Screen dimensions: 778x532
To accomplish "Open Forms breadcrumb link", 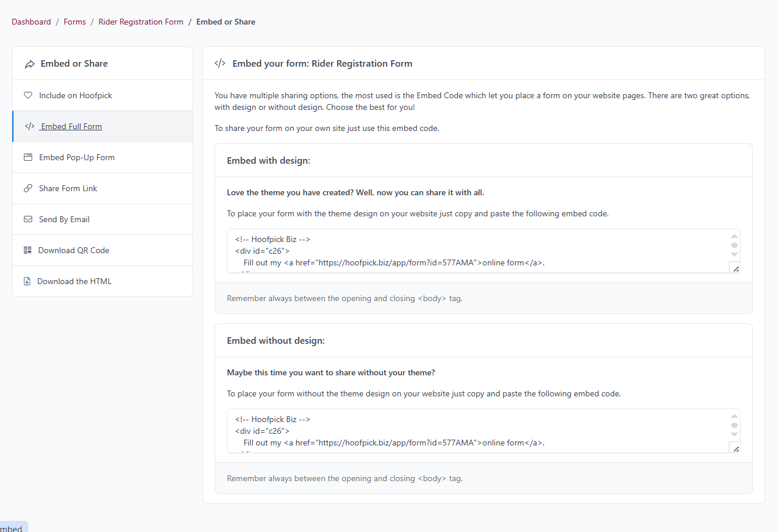I will (x=75, y=22).
